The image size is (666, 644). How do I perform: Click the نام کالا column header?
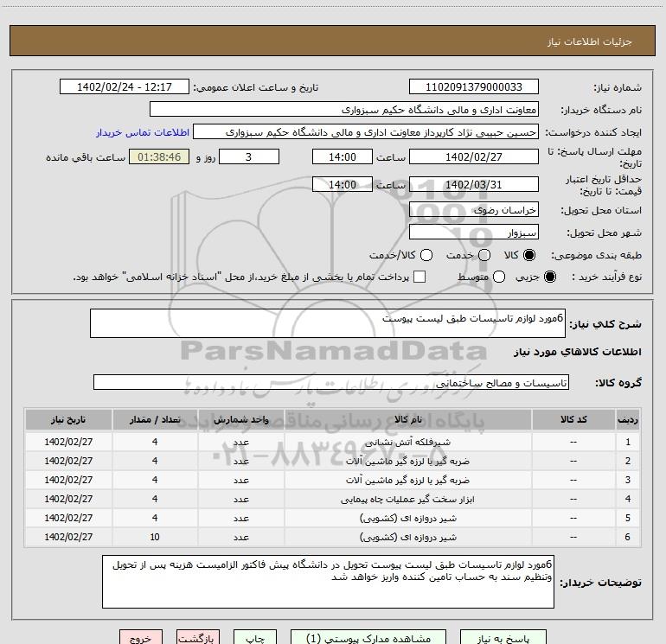tap(407, 419)
